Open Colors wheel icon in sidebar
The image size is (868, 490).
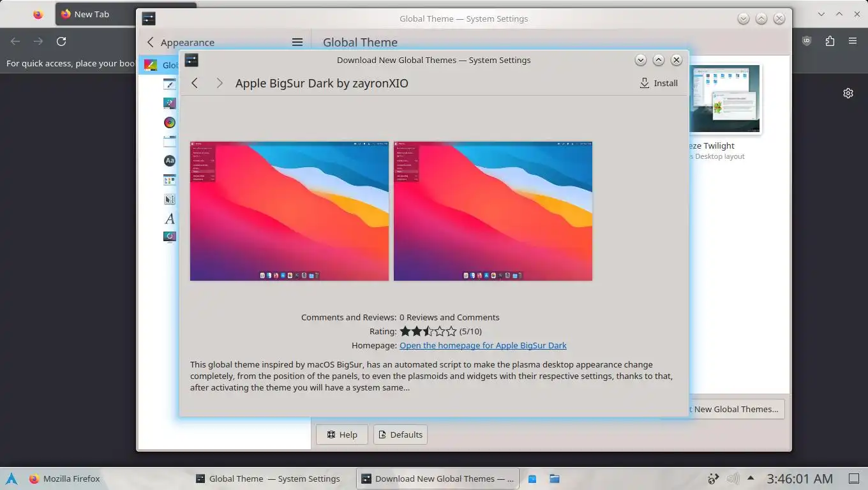pos(169,122)
